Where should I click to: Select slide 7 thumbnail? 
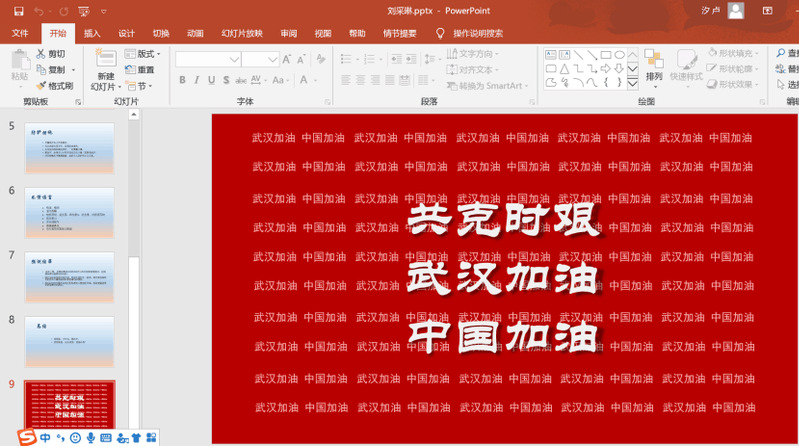click(82, 277)
